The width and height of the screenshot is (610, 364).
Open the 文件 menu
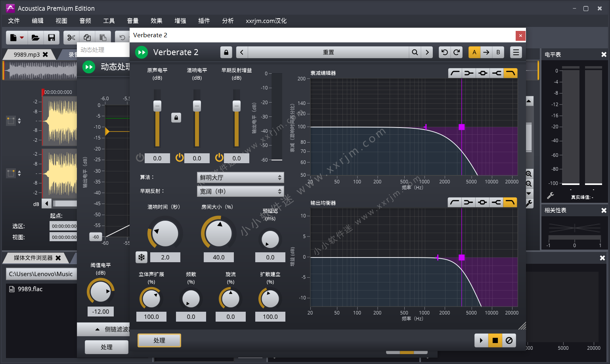[14, 21]
